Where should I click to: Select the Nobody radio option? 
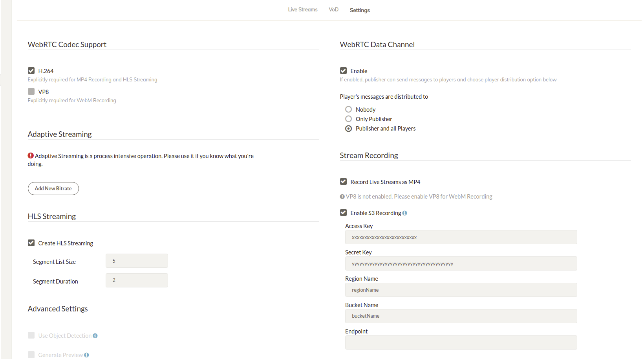pyautogui.click(x=348, y=109)
